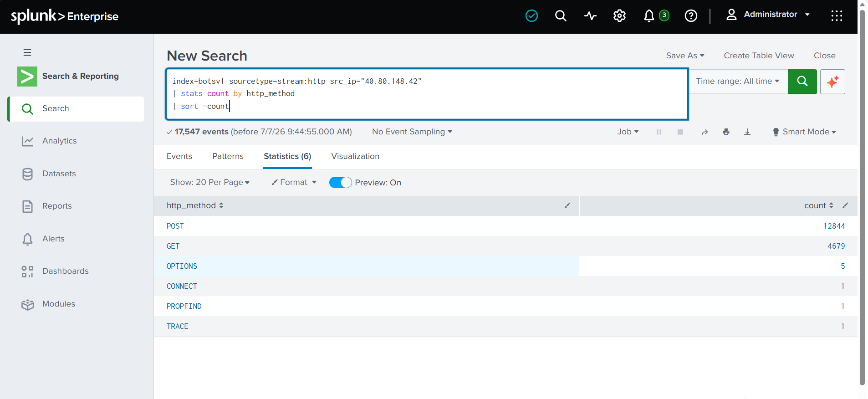Click the green notification count badge
This screenshot has width=868, height=399.
(664, 15)
